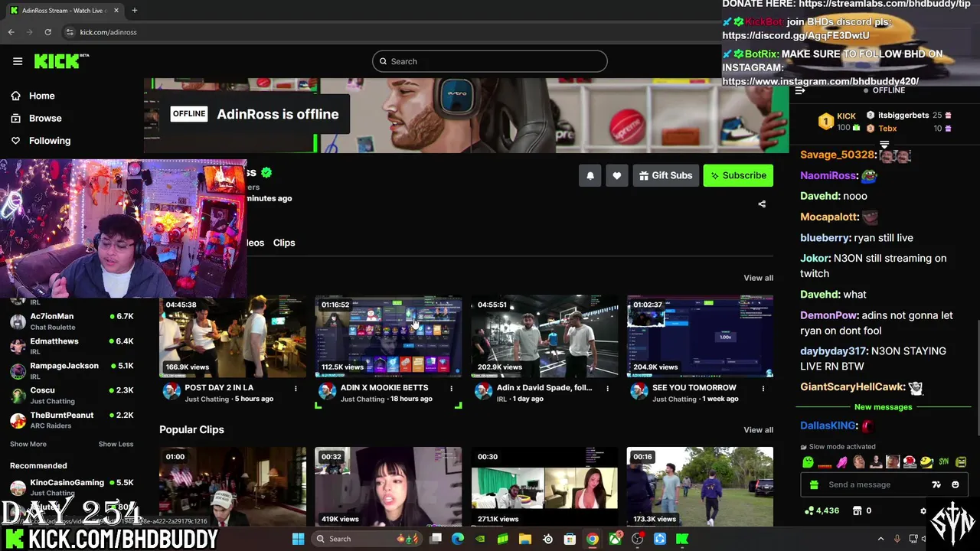Play the 419K views popular clip
The image size is (980, 551).
(388, 487)
